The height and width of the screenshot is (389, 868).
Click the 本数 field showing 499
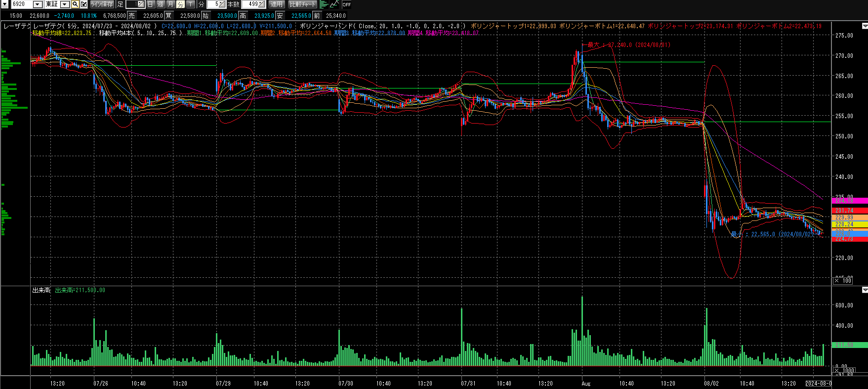(252, 4)
